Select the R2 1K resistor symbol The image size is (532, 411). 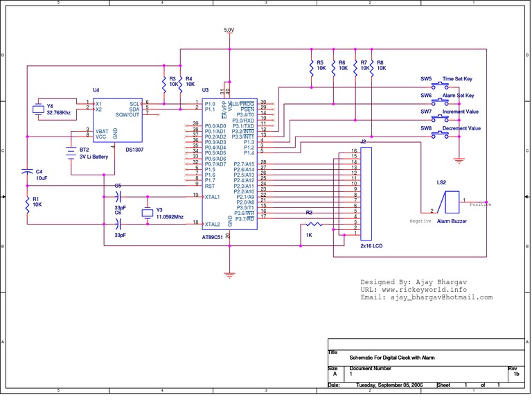click(x=314, y=224)
